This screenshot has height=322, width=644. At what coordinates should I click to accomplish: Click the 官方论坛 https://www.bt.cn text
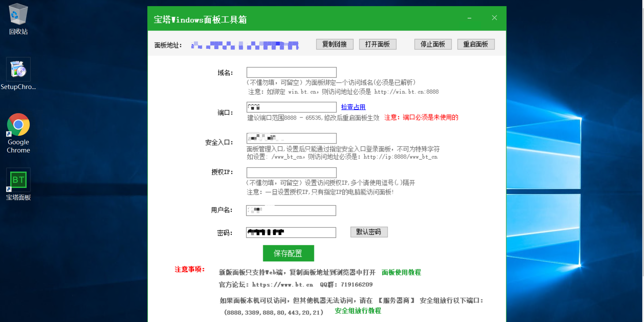pos(266,284)
